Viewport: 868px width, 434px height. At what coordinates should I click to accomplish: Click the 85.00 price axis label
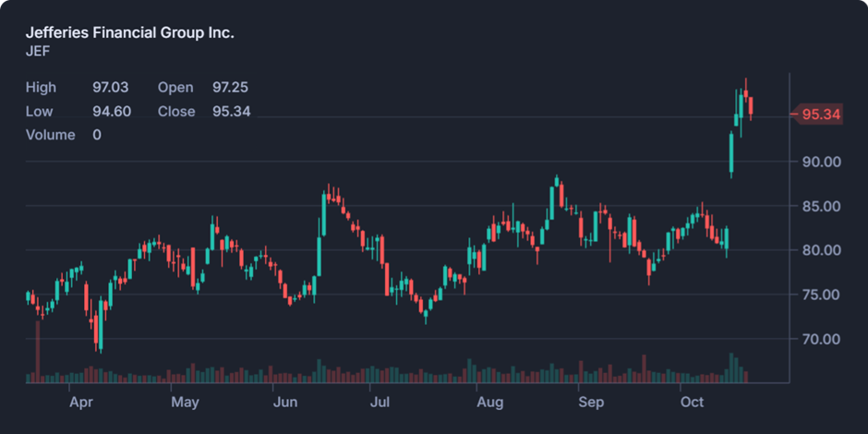coord(822,206)
